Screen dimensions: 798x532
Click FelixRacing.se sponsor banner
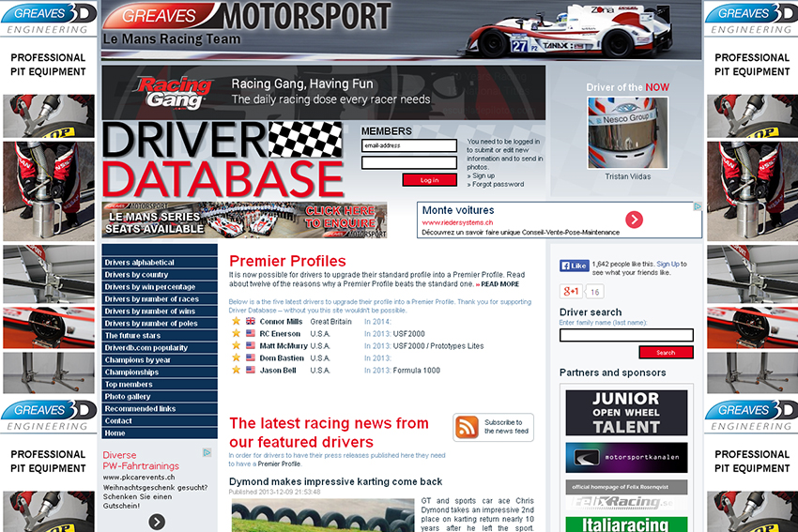point(626,494)
